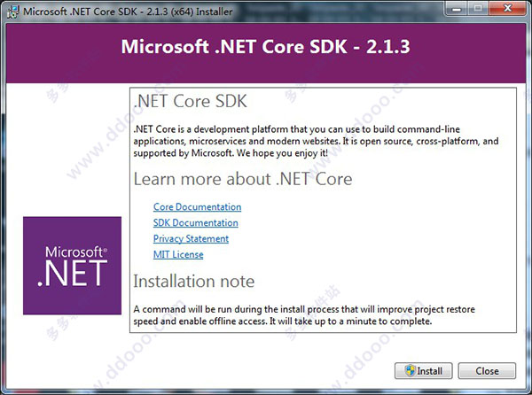This screenshot has width=532, height=395.
Task: Click the "supported by Microsoft" description line
Action: [x=231, y=153]
